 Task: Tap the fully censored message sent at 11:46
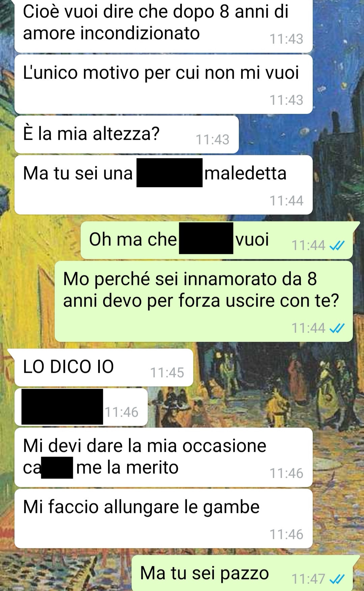[81, 407]
